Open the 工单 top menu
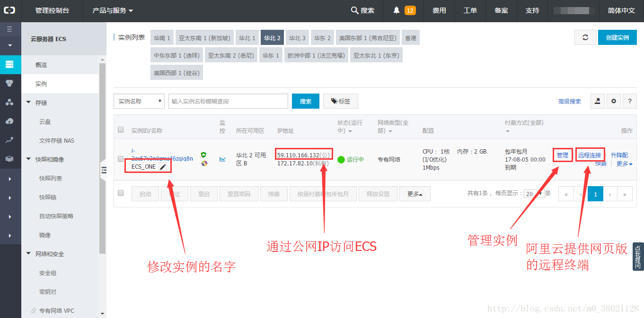This screenshot has width=644, height=318. coord(470,10)
